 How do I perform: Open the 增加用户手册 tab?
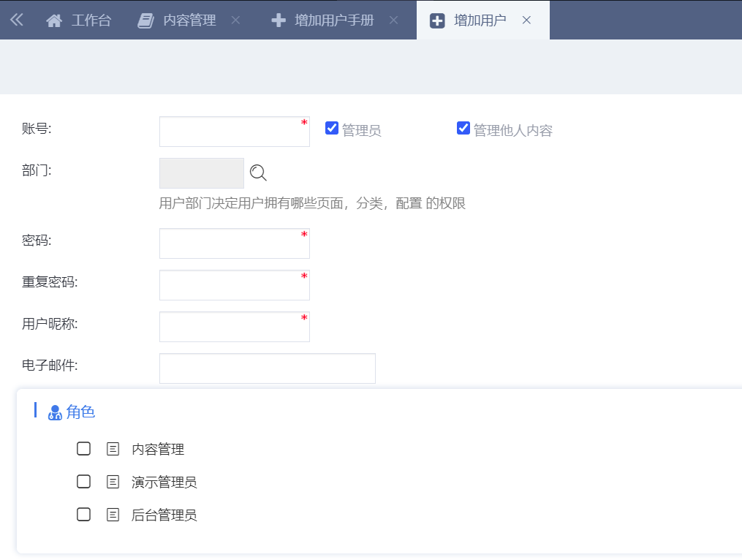[324, 20]
